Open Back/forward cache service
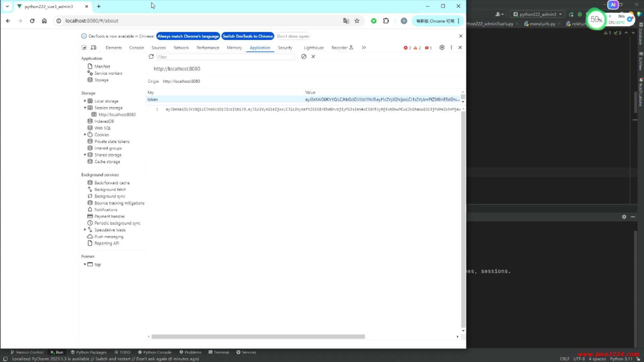Image resolution: width=644 pixels, height=362 pixels. (108, 183)
